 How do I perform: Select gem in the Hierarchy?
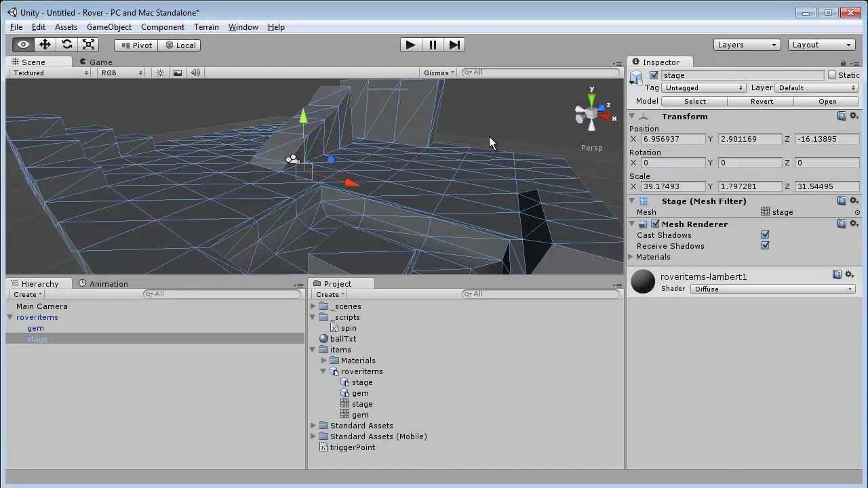tap(35, 328)
